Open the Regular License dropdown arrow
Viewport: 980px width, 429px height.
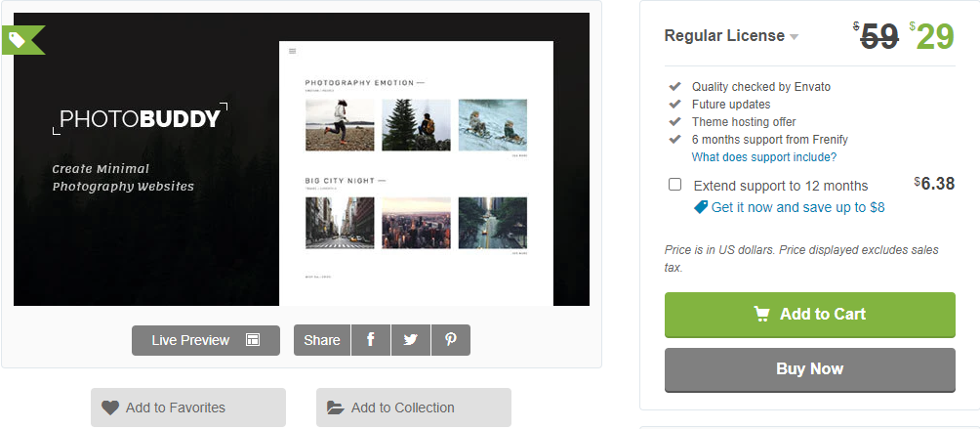point(794,37)
